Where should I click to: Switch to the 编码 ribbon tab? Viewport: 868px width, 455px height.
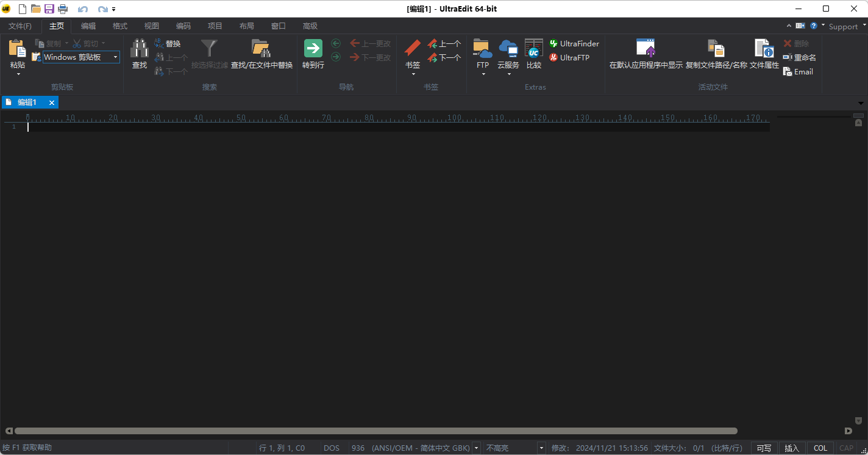tap(183, 26)
